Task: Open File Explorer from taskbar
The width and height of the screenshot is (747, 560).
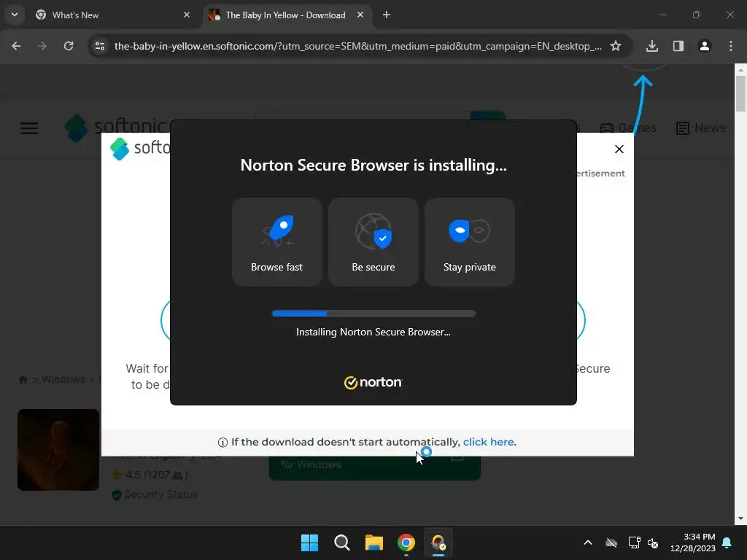Action: click(374, 542)
